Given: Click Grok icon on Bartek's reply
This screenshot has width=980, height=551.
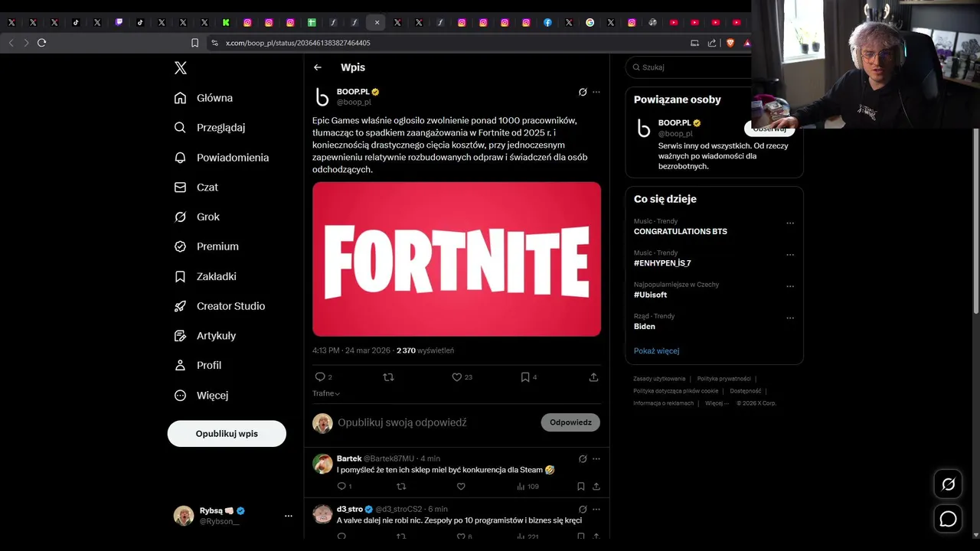Looking at the screenshot, I should coord(583,458).
